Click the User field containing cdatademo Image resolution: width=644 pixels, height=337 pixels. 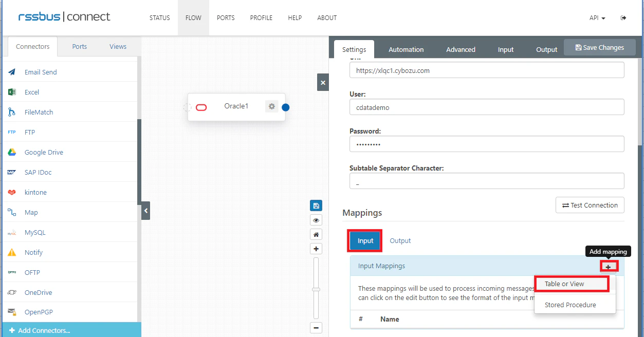pyautogui.click(x=487, y=107)
